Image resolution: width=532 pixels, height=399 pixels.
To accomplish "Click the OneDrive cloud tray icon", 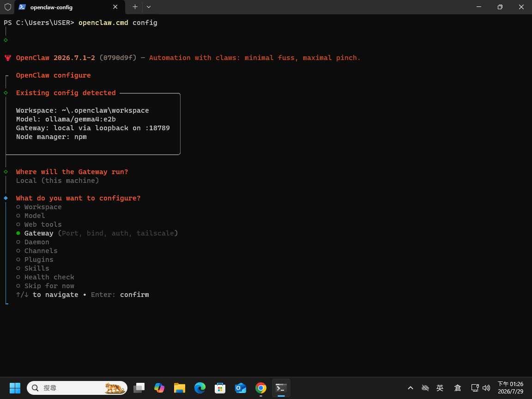I will pyautogui.click(x=425, y=388).
